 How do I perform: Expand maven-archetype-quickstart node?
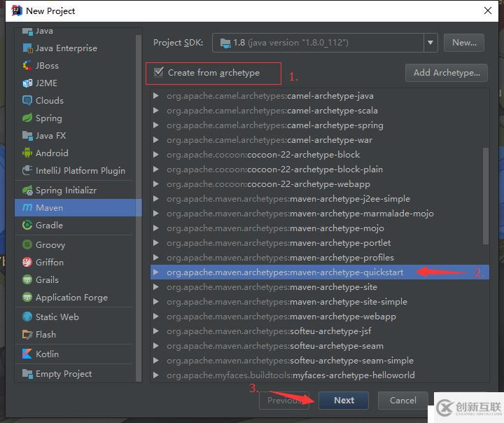(x=156, y=272)
